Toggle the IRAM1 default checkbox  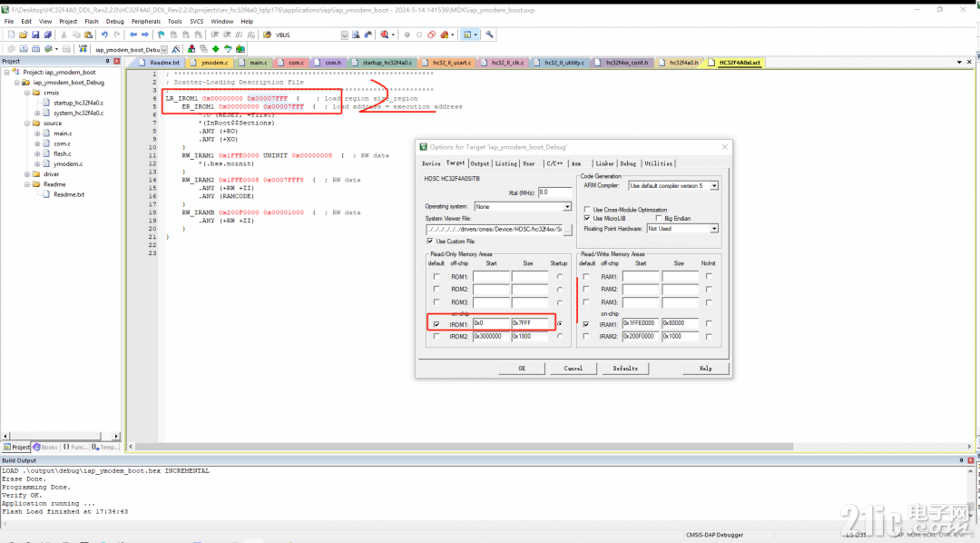click(585, 324)
